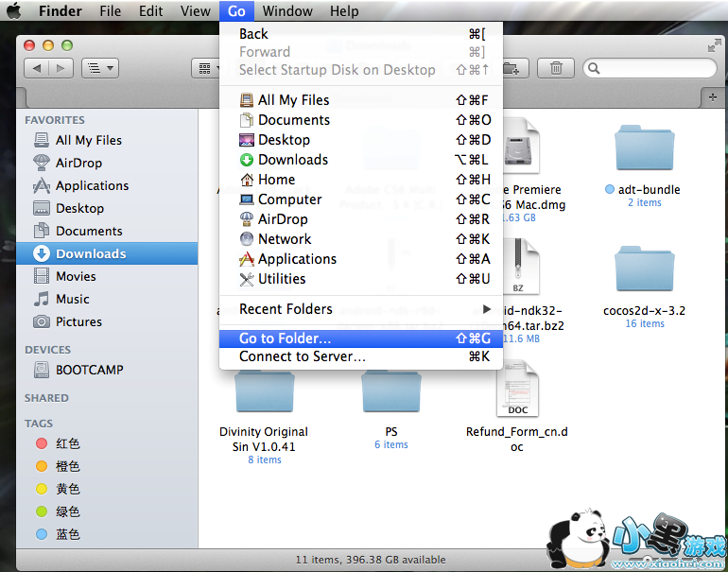Open the Apple menu icon

coord(13,10)
